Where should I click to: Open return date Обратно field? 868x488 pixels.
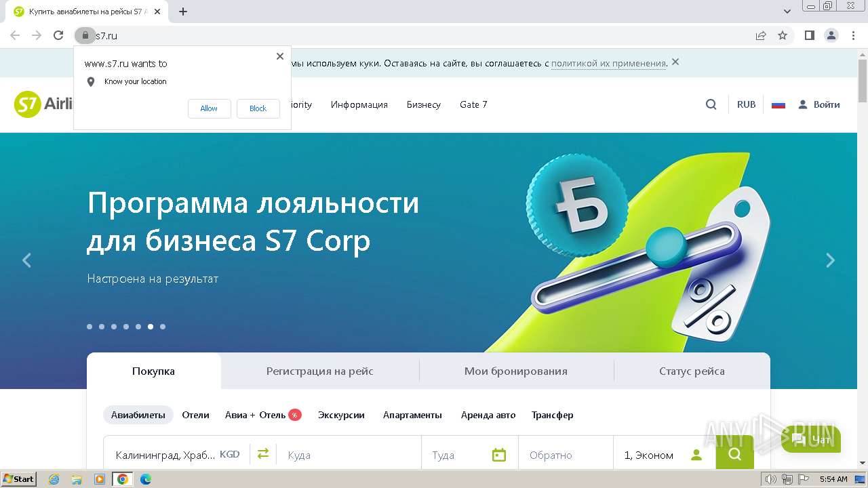click(566, 455)
